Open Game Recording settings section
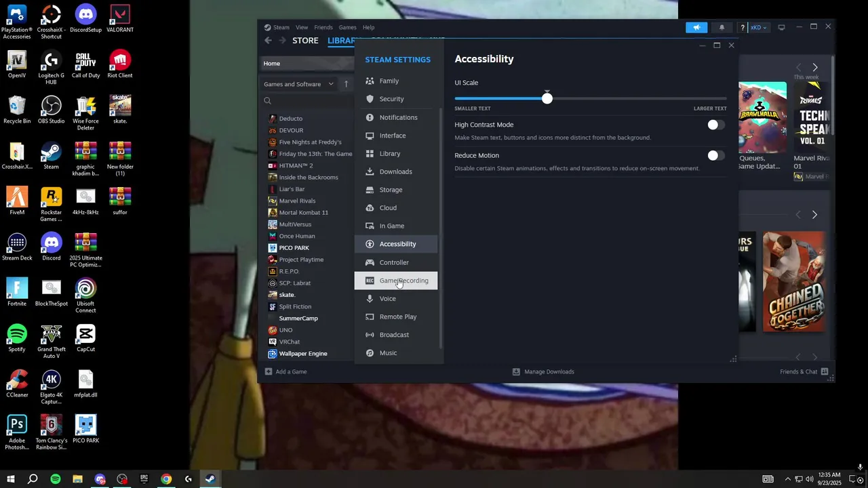 pyautogui.click(x=396, y=281)
